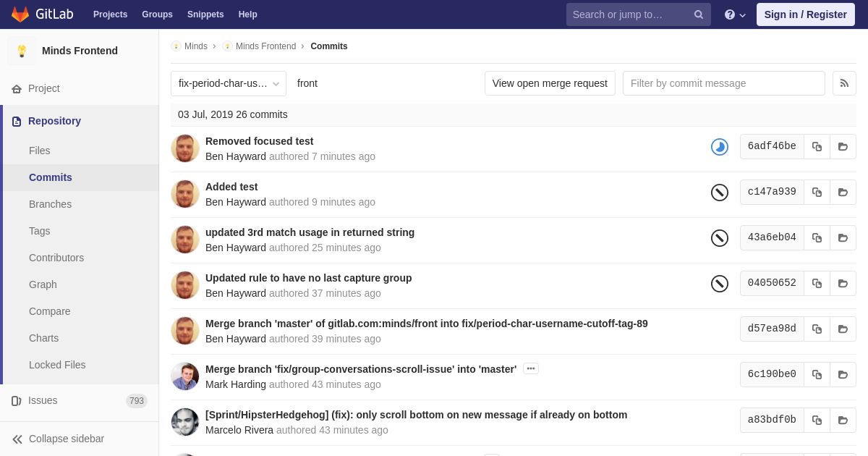Screen dimensions: 868x456
Task: Open the 'Added test' commit
Action: tap(231, 187)
